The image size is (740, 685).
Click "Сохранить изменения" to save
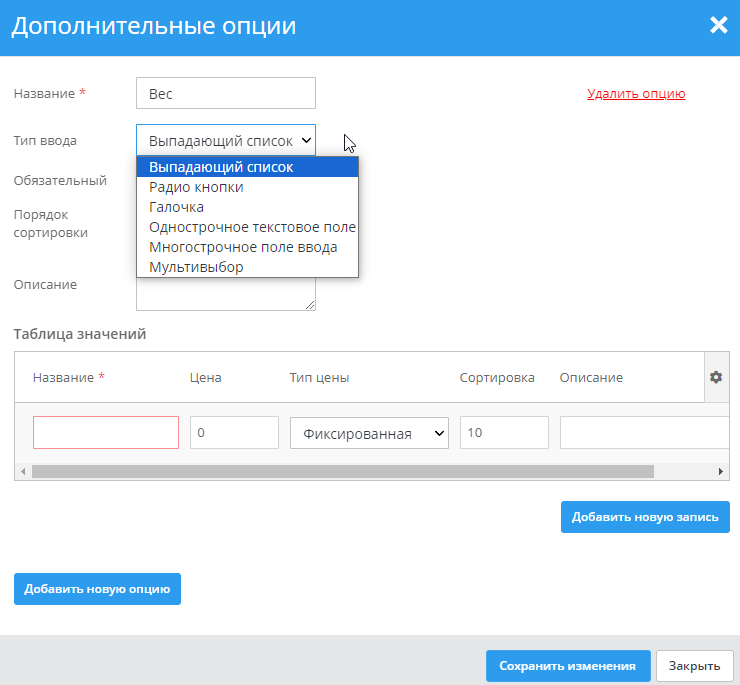(568, 666)
